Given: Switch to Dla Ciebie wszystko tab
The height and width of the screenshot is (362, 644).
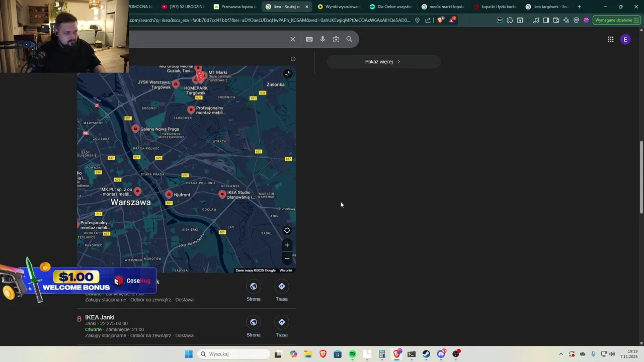Looking at the screenshot, I should [x=391, y=7].
